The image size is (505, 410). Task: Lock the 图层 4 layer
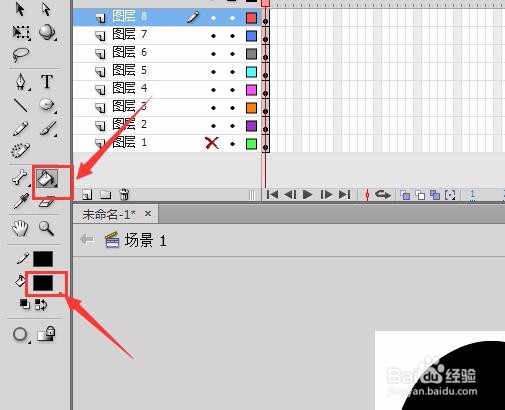pyautogui.click(x=232, y=90)
